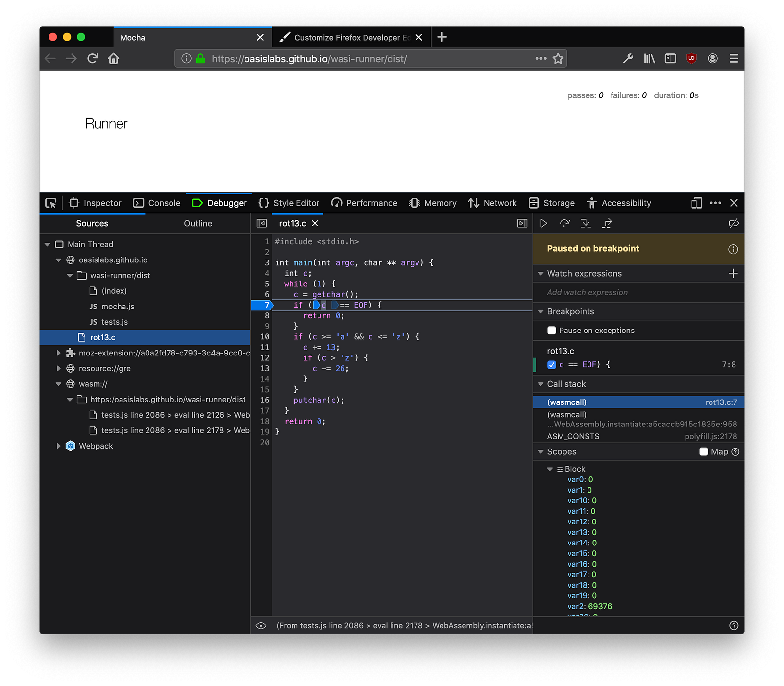Select rot13.c:7 wasmcall stack frame
The height and width of the screenshot is (686, 784).
pos(638,402)
